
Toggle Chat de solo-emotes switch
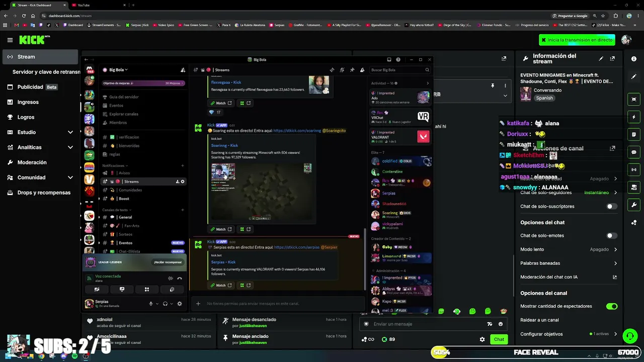pyautogui.click(x=612, y=235)
